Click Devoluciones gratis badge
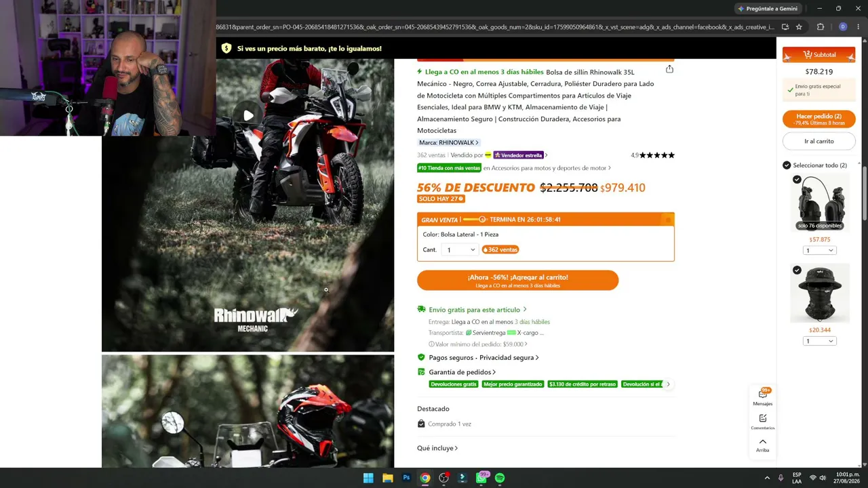The image size is (868, 488). (454, 384)
